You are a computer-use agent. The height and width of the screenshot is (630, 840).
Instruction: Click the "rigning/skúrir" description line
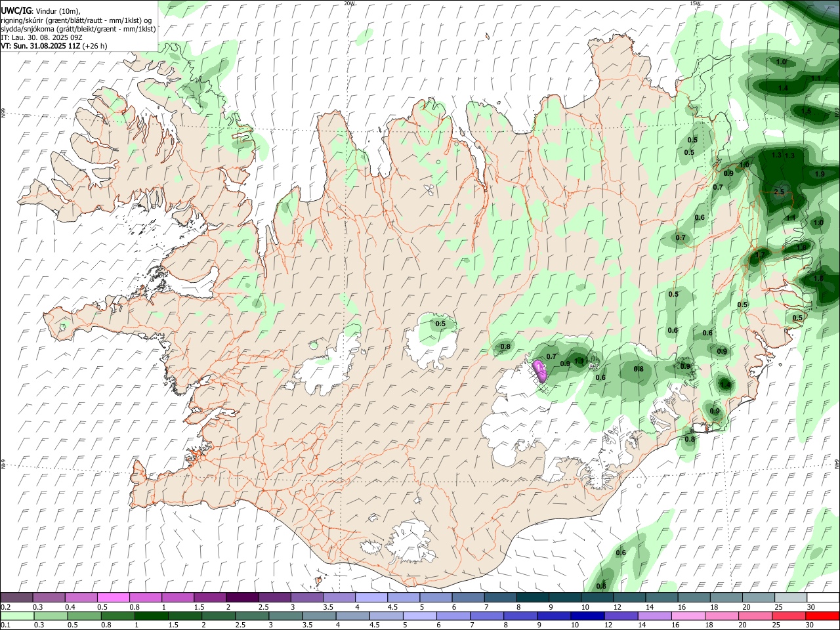[76, 20]
